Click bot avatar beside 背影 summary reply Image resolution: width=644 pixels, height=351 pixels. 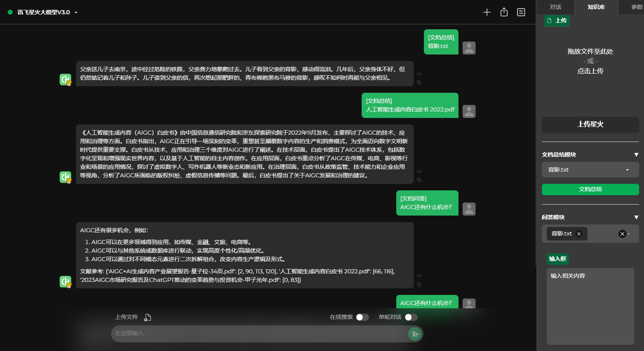click(65, 80)
